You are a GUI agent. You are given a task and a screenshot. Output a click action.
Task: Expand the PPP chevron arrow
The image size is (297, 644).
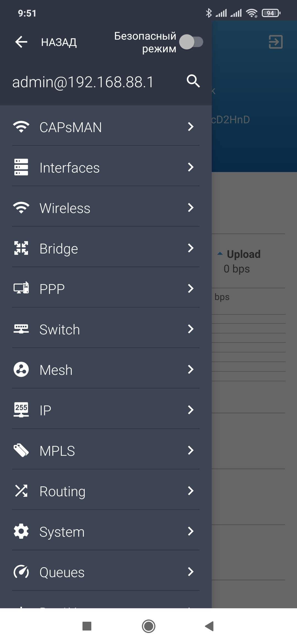pos(191,289)
